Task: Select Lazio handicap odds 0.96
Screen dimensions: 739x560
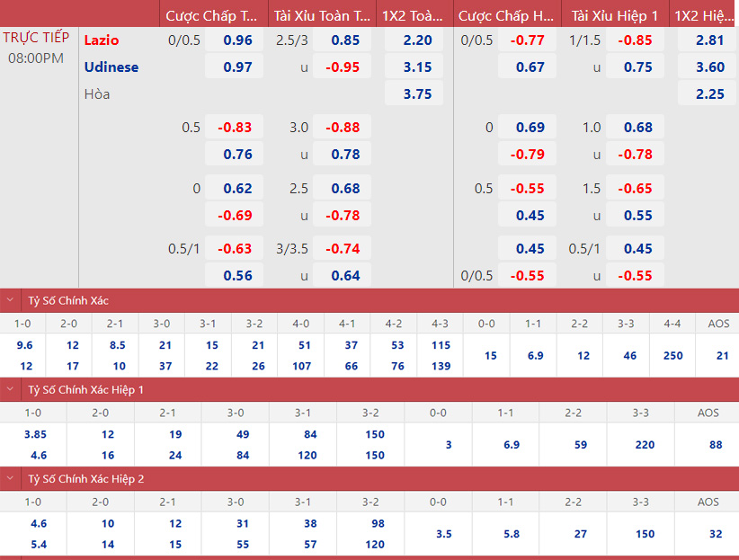Action: 237,40
